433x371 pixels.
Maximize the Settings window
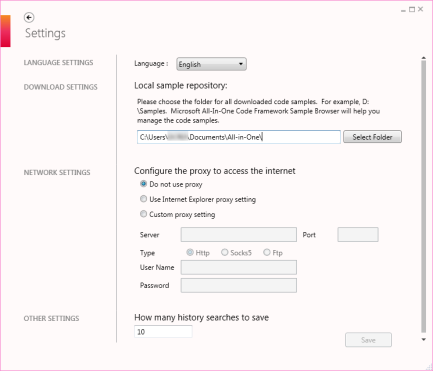coord(412,10)
